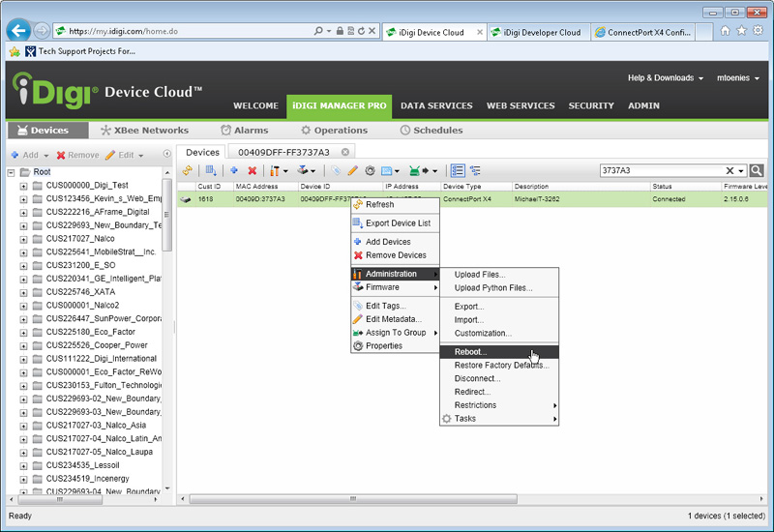Image resolution: width=774 pixels, height=532 pixels.
Task: Click the device search input field
Action: [660, 170]
